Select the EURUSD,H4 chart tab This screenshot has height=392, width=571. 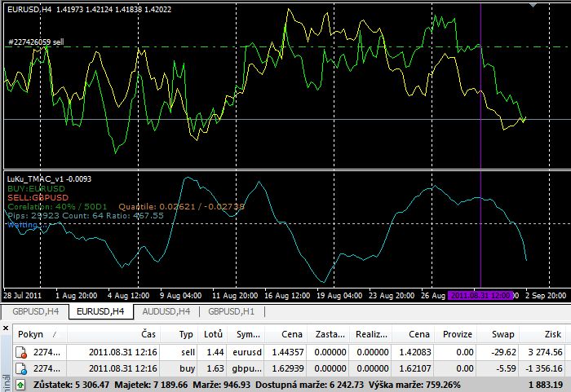tap(99, 311)
